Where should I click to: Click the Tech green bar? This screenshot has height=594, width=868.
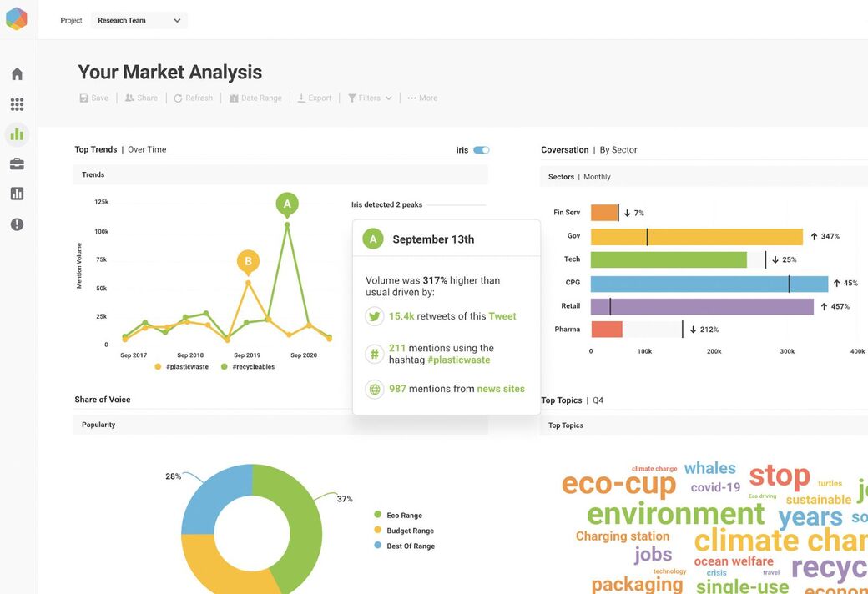669,259
